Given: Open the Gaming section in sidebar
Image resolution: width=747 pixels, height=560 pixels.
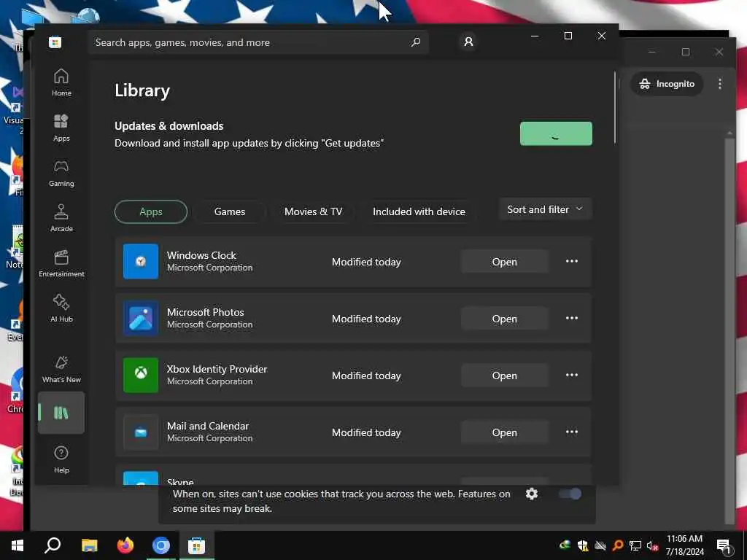Looking at the screenshot, I should click(x=61, y=173).
